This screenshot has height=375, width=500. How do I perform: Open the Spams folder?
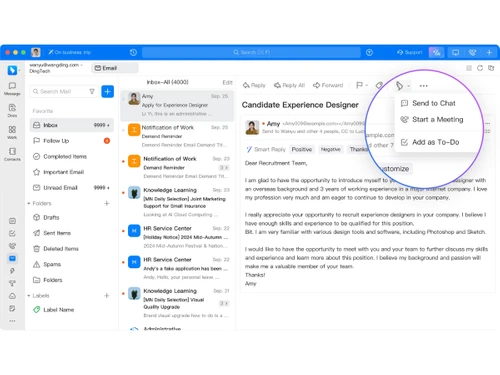click(x=71, y=264)
